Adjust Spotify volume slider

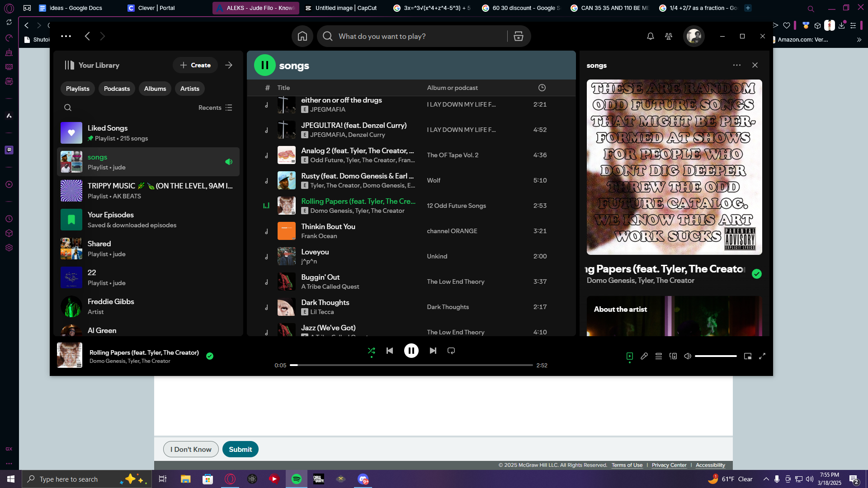[x=716, y=356]
